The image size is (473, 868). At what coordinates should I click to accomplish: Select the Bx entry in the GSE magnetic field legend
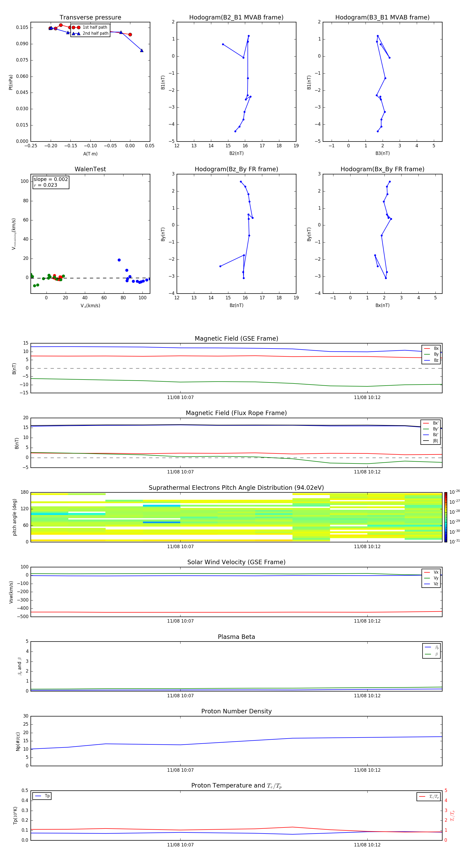tap(431, 349)
